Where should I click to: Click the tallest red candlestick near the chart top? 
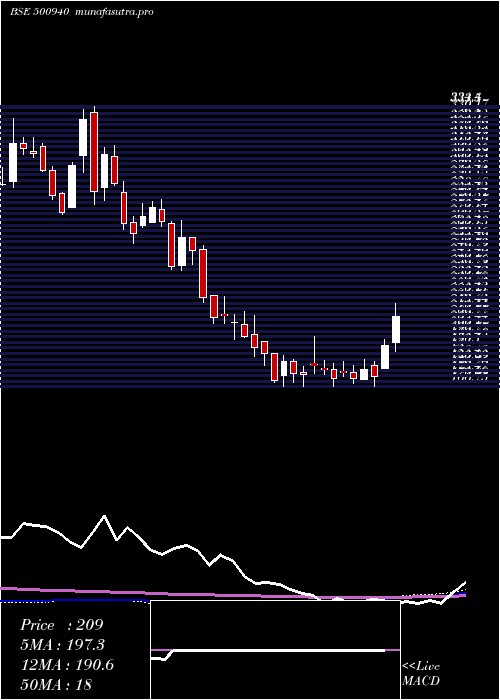tap(94, 154)
